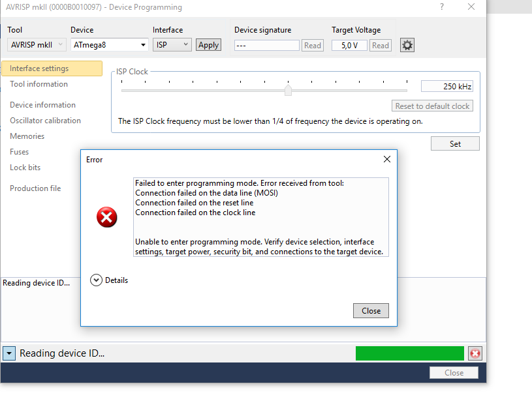Click 'Connection failed on the reset line' text
The width and height of the screenshot is (532, 399).
194,203
